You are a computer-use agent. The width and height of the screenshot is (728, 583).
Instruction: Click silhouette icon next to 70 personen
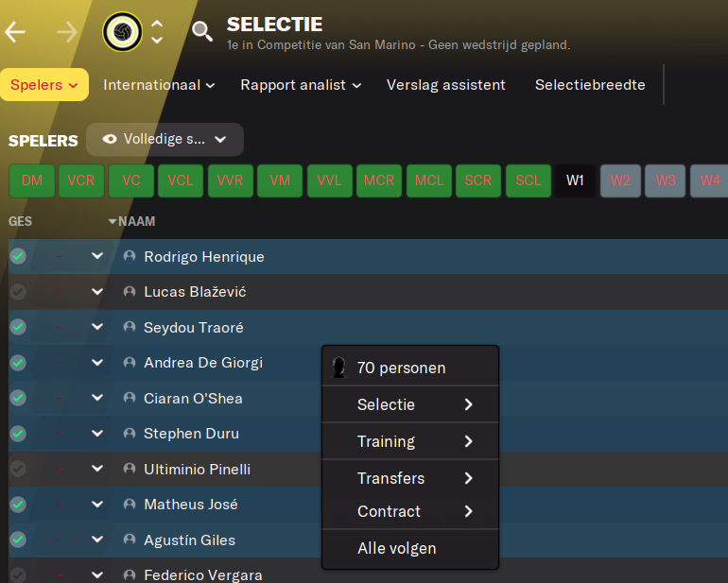[x=339, y=368]
